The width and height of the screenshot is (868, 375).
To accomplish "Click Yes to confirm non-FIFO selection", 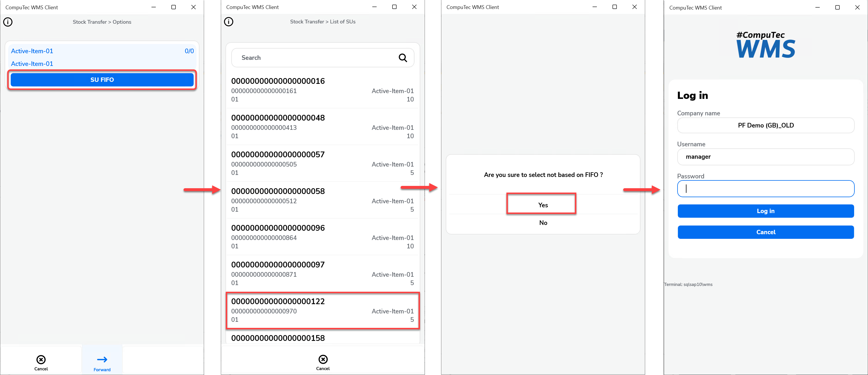I will (542, 205).
